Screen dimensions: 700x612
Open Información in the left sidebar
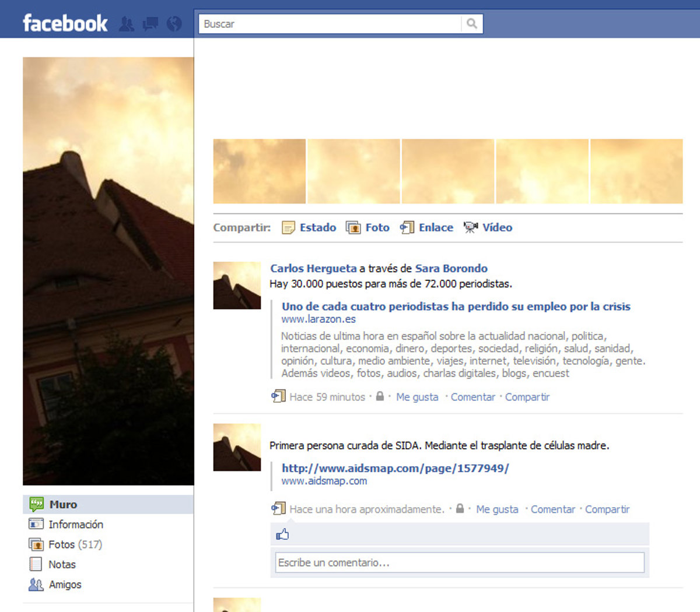75,525
